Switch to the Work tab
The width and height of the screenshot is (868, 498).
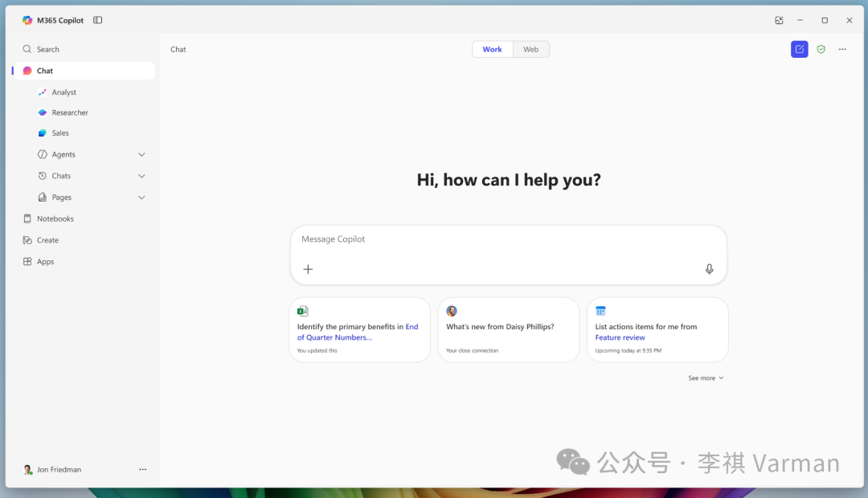point(492,49)
